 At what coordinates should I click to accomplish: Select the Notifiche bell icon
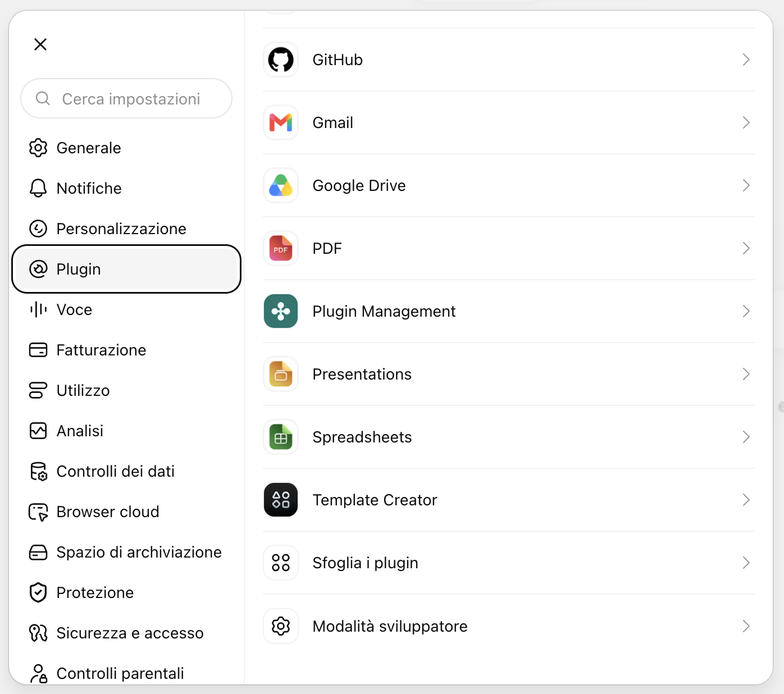click(x=38, y=188)
